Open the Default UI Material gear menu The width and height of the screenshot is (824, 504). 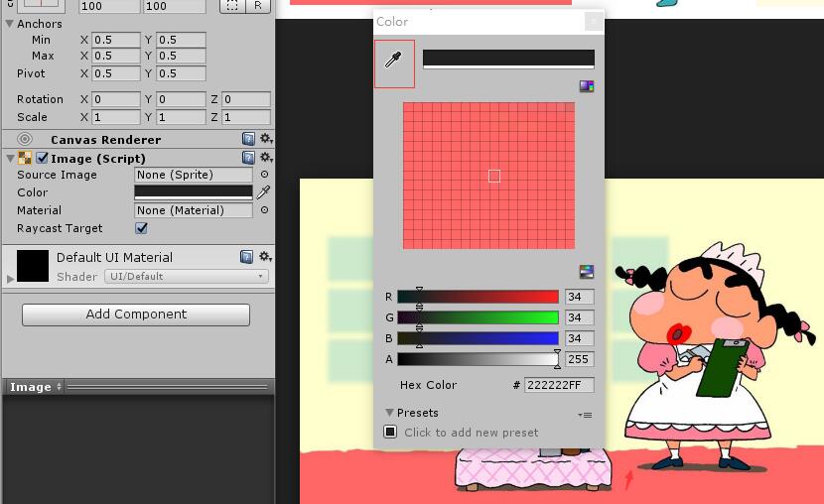tap(265, 256)
